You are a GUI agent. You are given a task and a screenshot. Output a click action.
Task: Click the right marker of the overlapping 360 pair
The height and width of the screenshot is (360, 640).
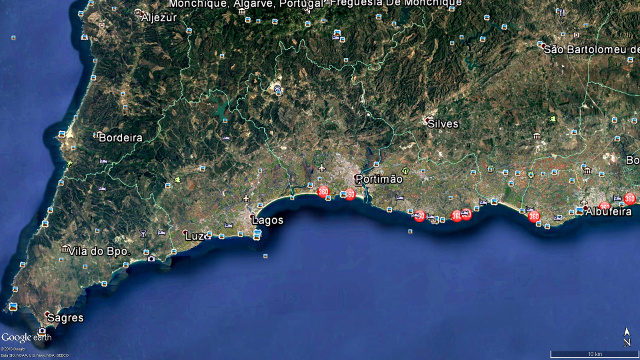coord(466,214)
